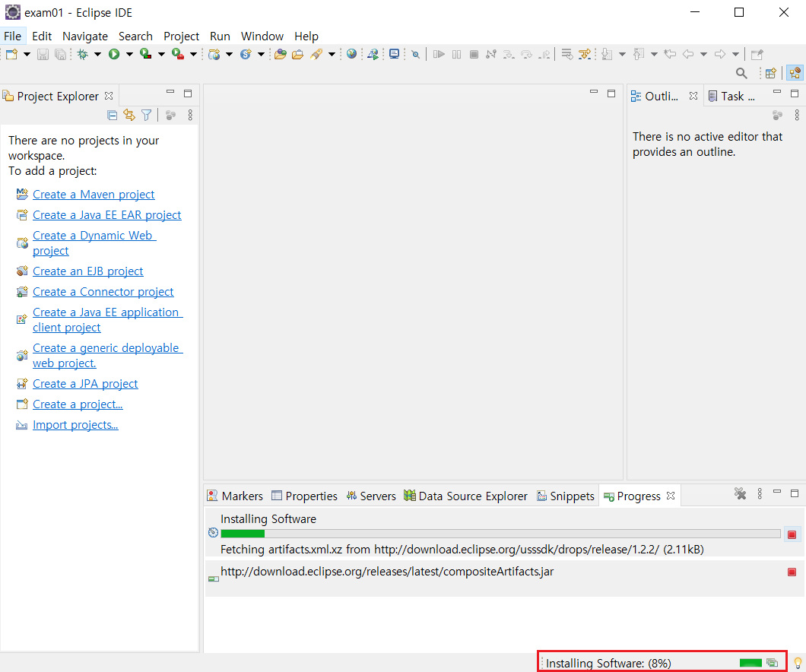
Task: Toggle Use Step Filters
Action: pos(585,54)
